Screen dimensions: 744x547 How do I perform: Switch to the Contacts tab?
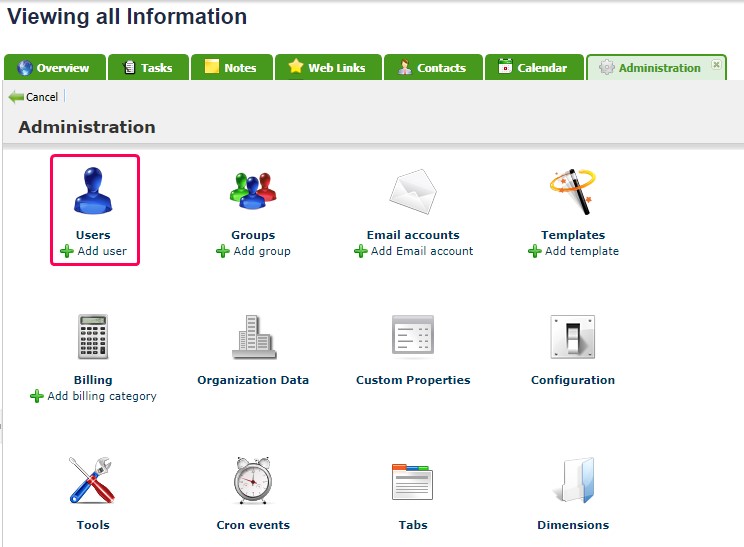[x=433, y=67]
